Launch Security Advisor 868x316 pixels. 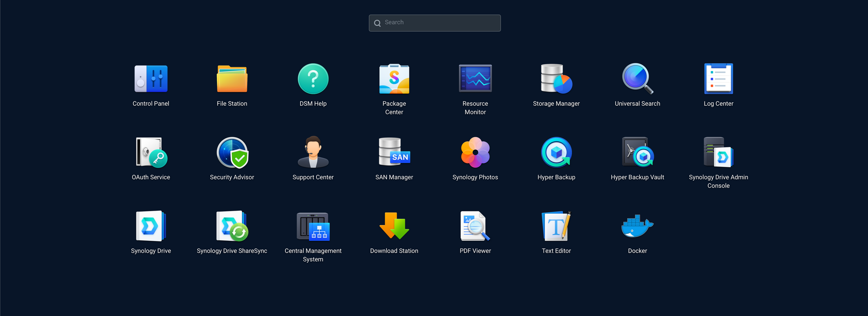(x=232, y=152)
